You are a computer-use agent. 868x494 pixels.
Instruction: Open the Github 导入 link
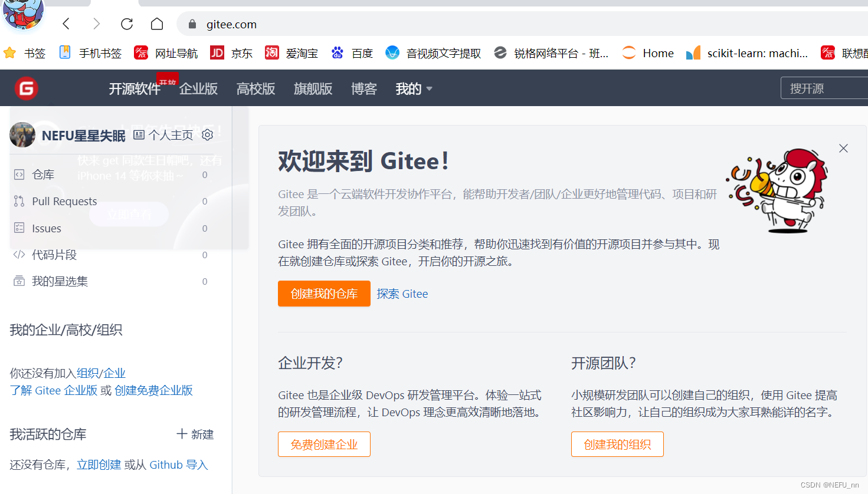tap(178, 465)
